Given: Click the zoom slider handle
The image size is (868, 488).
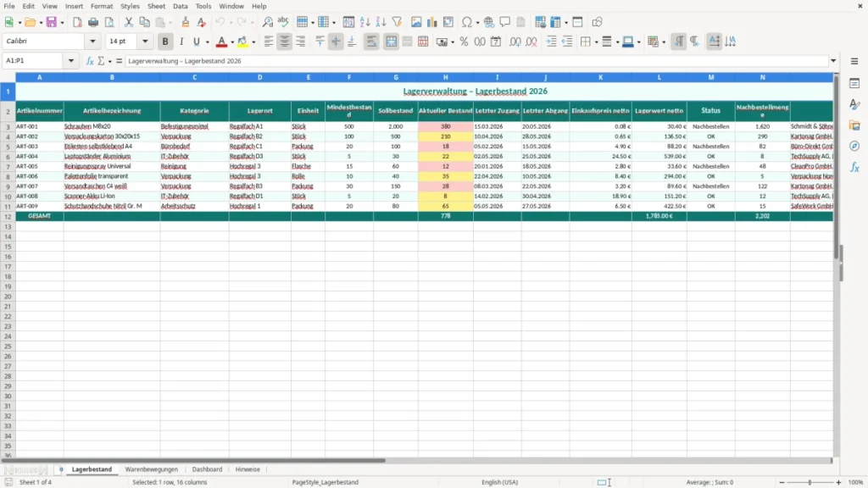Looking at the screenshot, I should pyautogui.click(x=810, y=482).
